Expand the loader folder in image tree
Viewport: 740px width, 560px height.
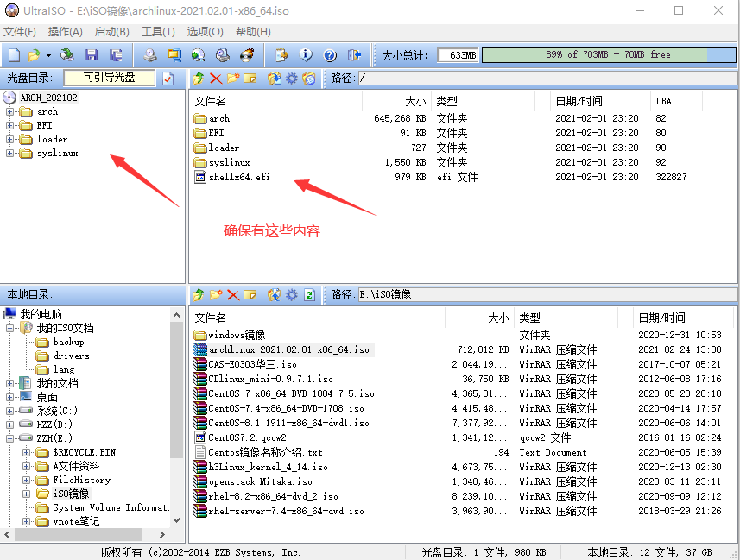(x=9, y=139)
